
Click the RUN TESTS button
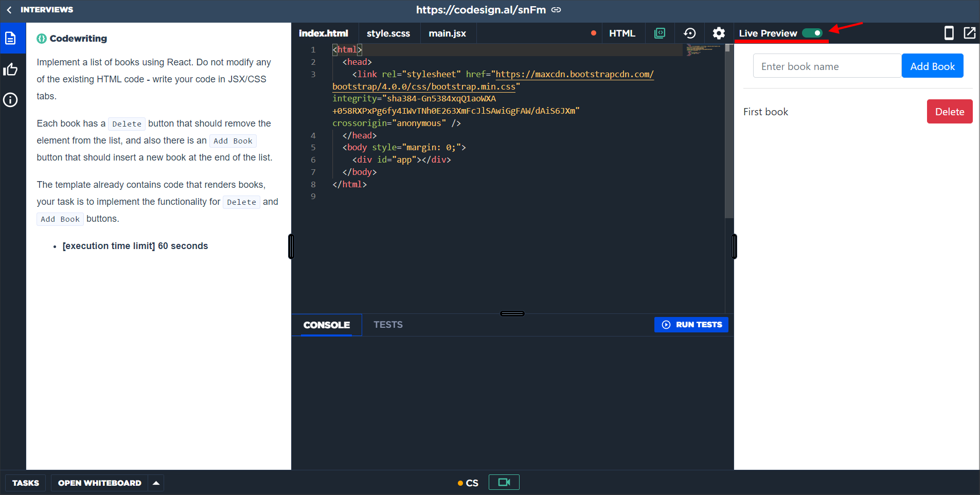[x=691, y=325]
